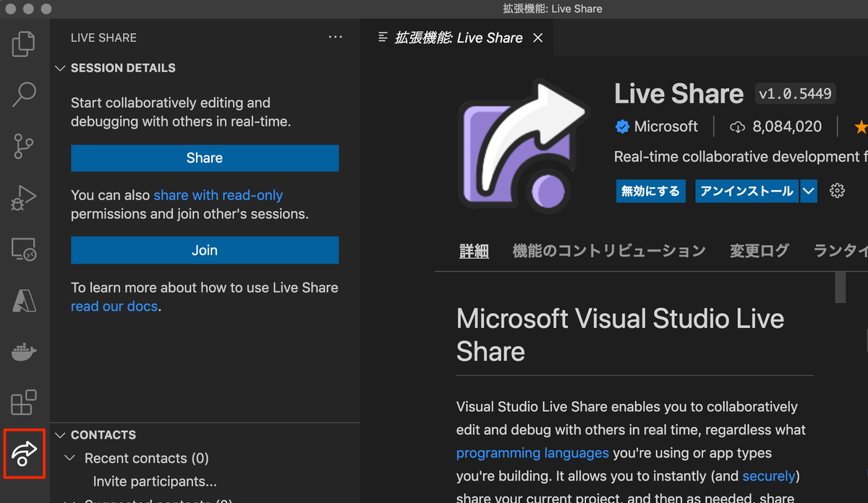Click the アンインストール button
Viewport: 868px width, 503px height.
click(747, 191)
